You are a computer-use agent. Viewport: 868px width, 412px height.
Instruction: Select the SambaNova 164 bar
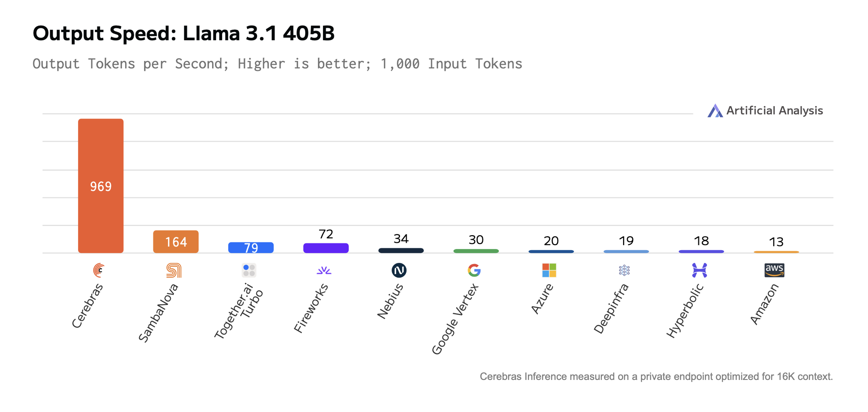pyautogui.click(x=176, y=242)
